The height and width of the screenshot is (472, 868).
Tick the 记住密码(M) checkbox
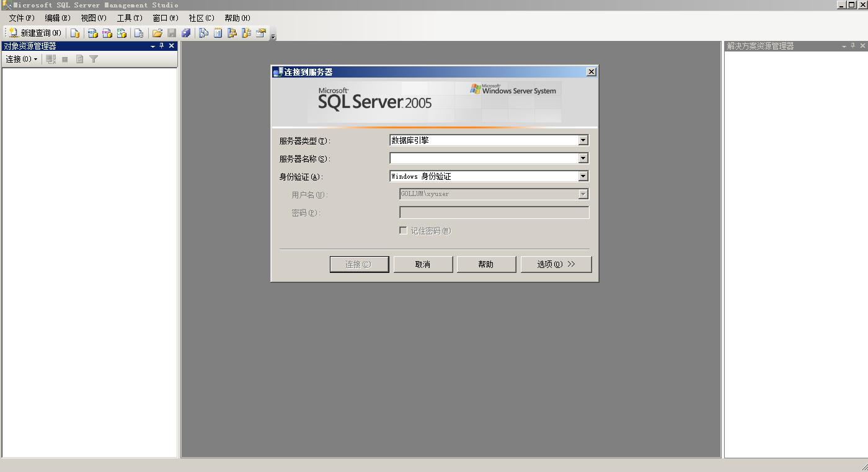pos(403,230)
